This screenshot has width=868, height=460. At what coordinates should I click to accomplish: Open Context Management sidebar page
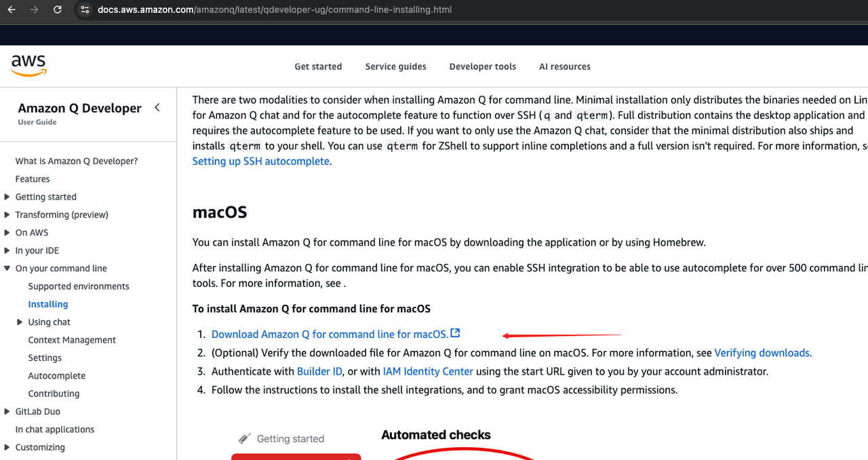coord(72,340)
